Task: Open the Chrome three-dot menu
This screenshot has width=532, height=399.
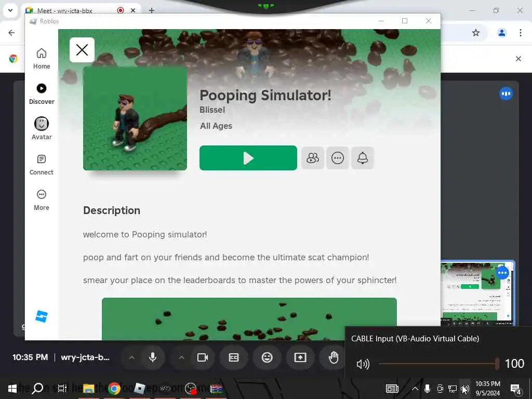Action: (x=520, y=33)
